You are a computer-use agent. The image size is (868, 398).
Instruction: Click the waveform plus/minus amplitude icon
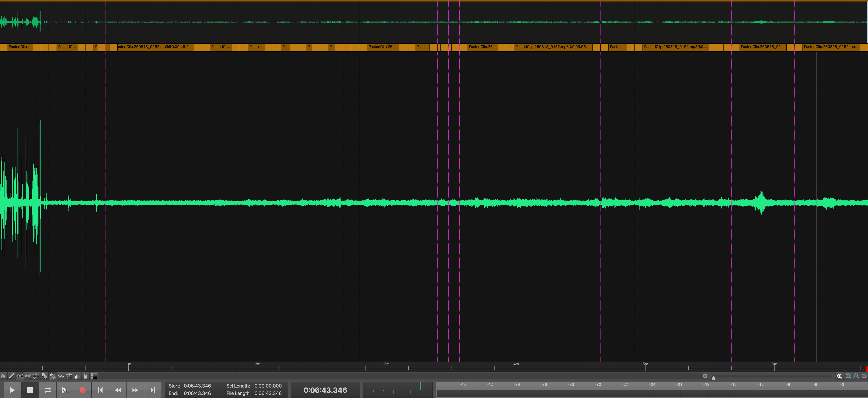pyautogui.click(x=20, y=376)
